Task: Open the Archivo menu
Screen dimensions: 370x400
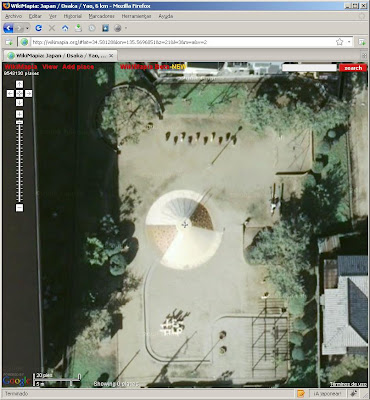Action: 13,16
